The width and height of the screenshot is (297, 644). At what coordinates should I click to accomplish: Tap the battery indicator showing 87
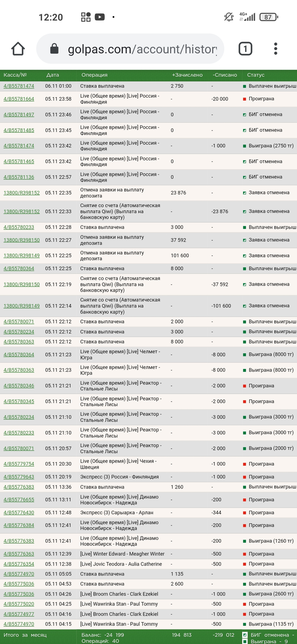269,17
